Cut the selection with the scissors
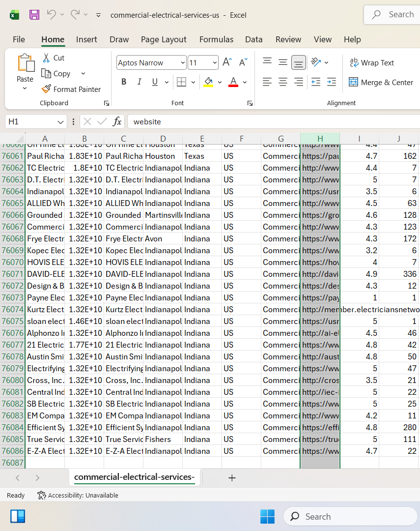The width and height of the screenshot is (420, 531). (x=53, y=58)
